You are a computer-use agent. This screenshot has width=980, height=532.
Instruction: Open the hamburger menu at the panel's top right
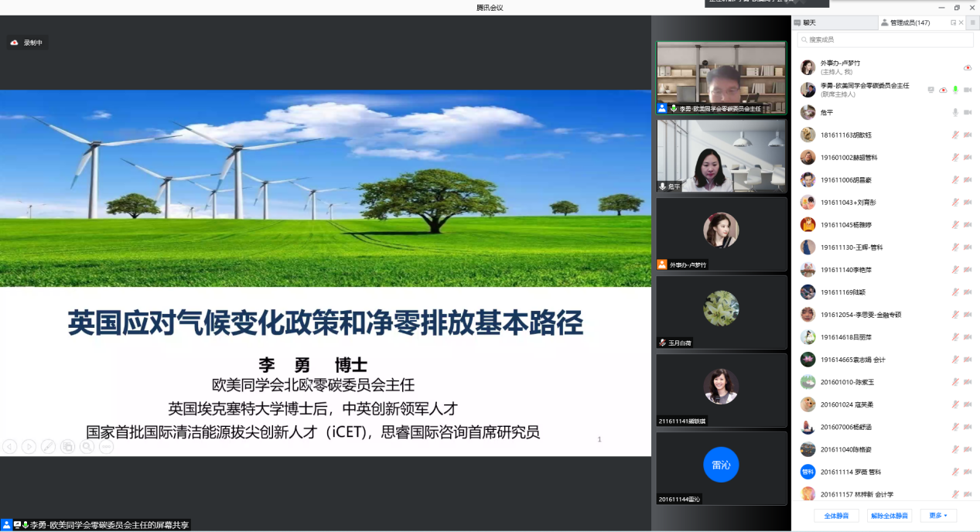click(973, 23)
